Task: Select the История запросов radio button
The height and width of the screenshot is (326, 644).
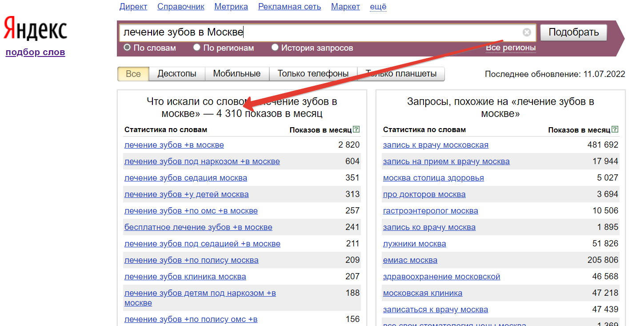Action: [275, 47]
